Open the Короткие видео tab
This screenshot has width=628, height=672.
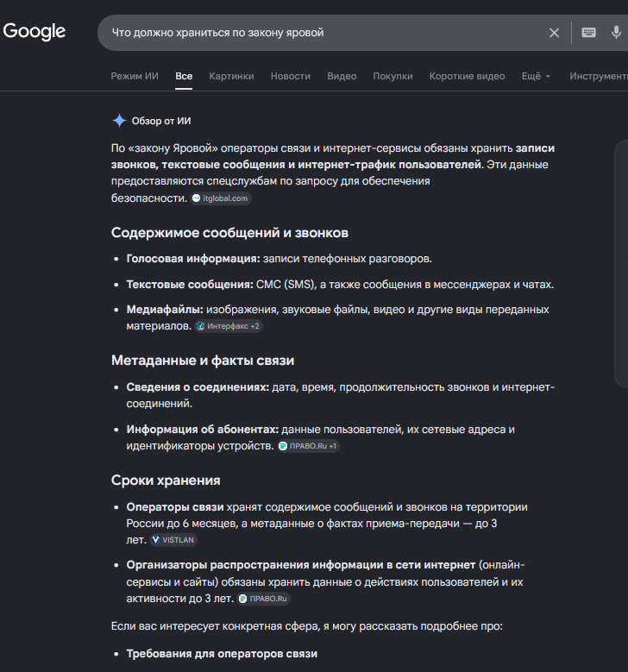[x=468, y=76]
